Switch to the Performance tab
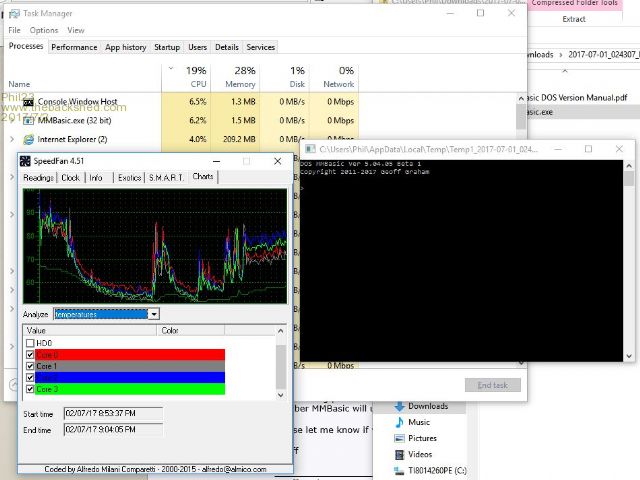This screenshot has width=640, height=480. click(74, 47)
